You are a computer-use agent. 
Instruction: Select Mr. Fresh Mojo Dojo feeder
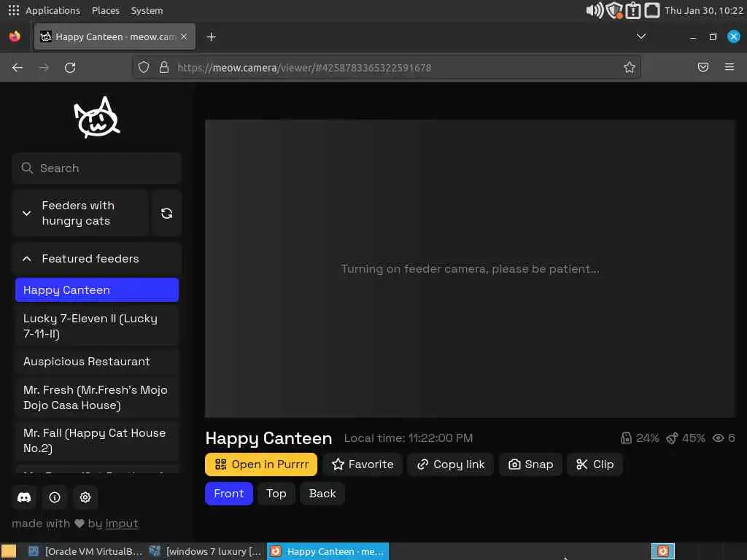click(x=97, y=397)
